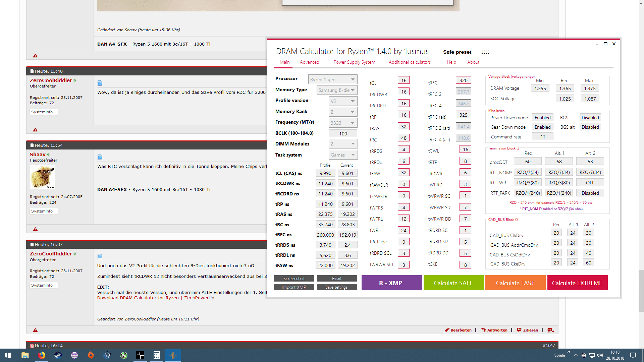The width and height of the screenshot is (644, 362).
Task: Click the BCLK input field
Action: point(343,134)
